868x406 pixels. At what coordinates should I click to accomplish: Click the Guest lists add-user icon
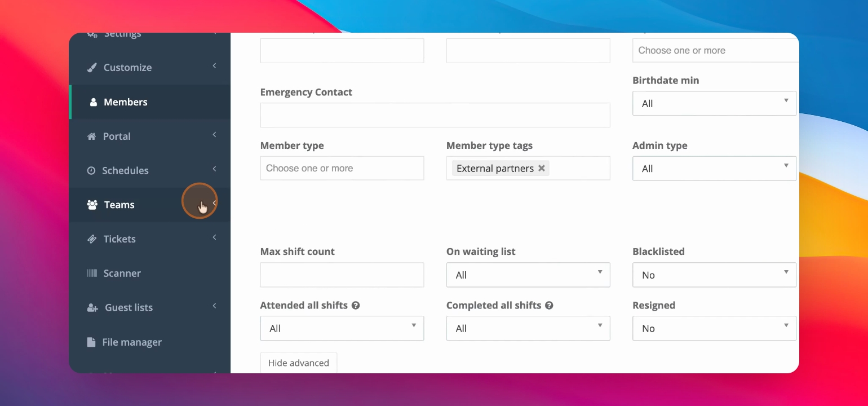92,308
